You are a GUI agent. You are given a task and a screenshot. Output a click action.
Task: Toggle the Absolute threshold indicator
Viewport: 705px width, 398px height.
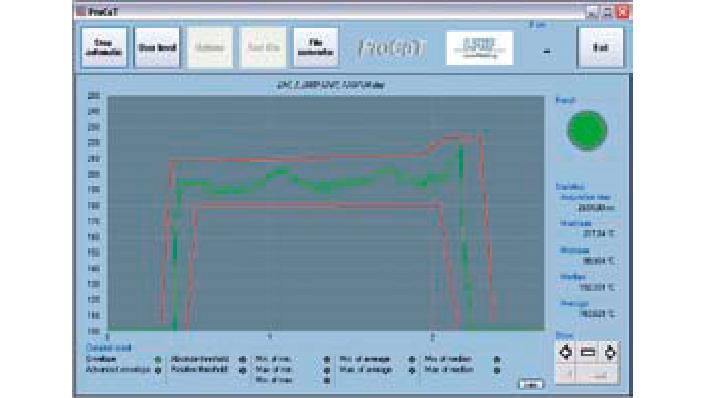243,359
